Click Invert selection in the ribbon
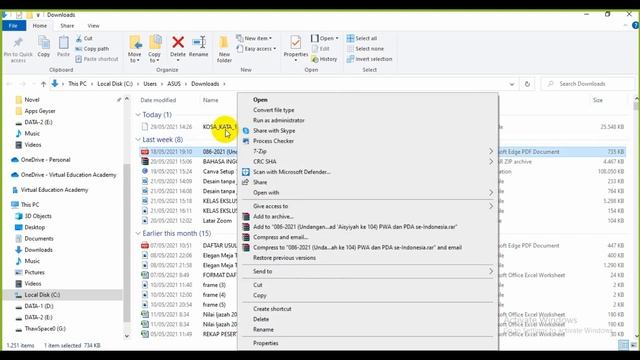The height and width of the screenshot is (360, 640). (369, 59)
